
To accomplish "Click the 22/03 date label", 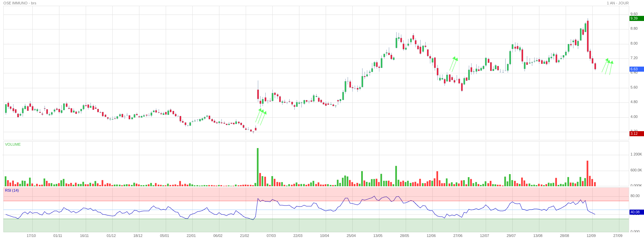I will tap(298, 236).
